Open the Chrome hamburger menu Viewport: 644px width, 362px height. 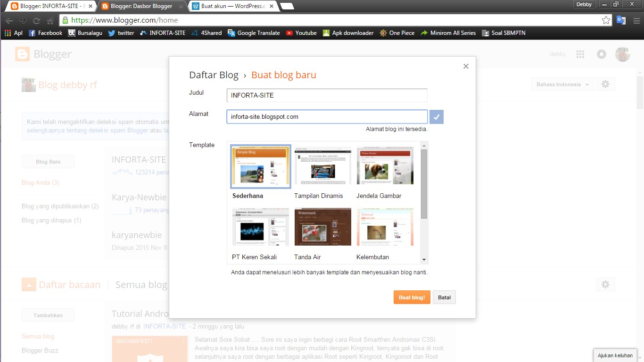coord(636,20)
